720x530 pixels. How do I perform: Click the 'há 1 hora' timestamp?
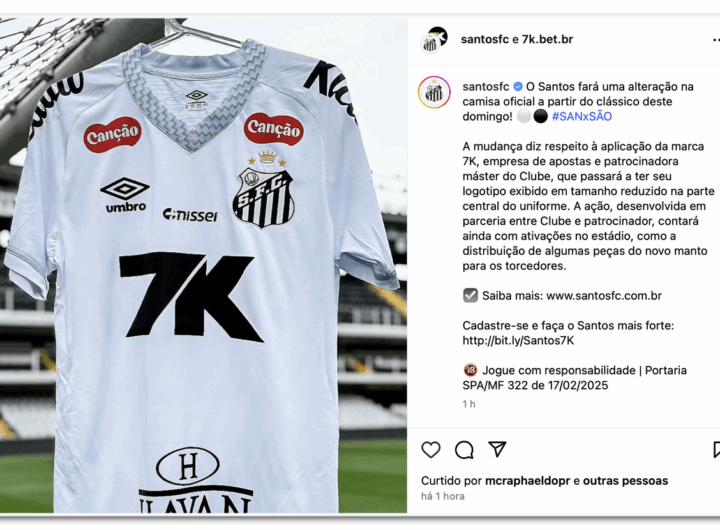443,496
